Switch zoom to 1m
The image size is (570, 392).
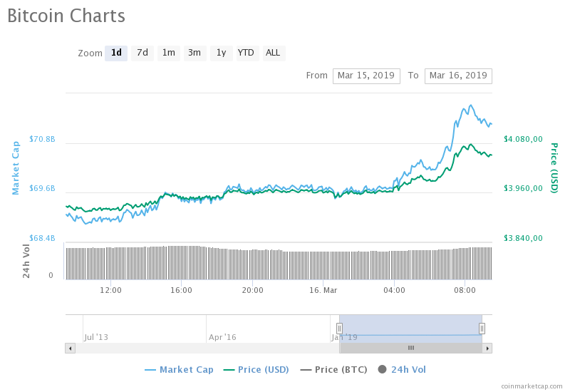click(x=169, y=53)
